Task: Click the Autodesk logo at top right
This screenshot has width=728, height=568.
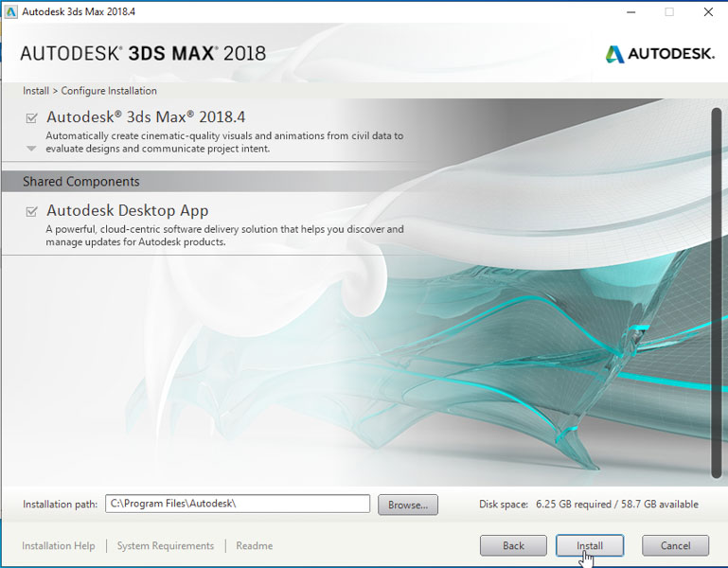Action: tap(660, 54)
